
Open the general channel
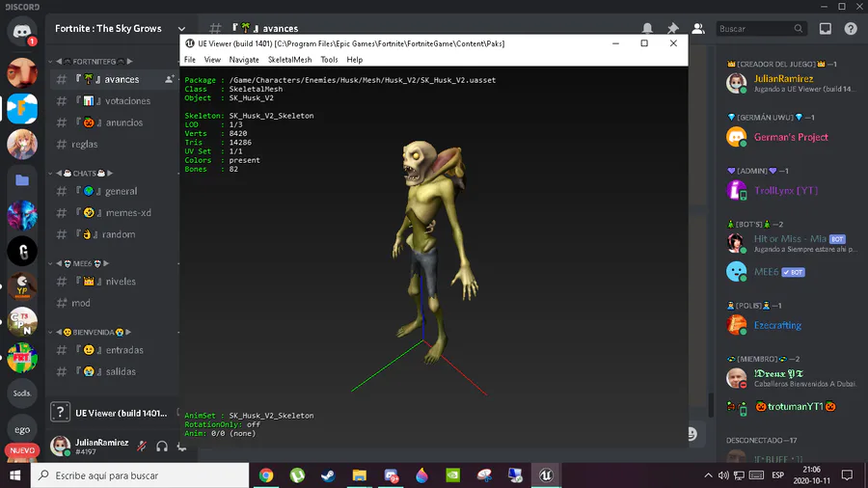point(114,191)
